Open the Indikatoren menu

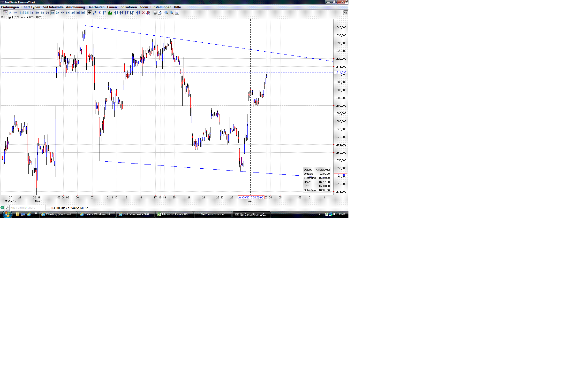[128, 7]
